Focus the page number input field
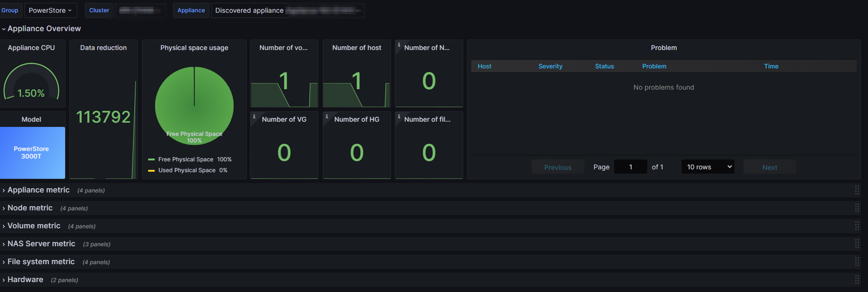The width and height of the screenshot is (868, 292). coord(631,167)
